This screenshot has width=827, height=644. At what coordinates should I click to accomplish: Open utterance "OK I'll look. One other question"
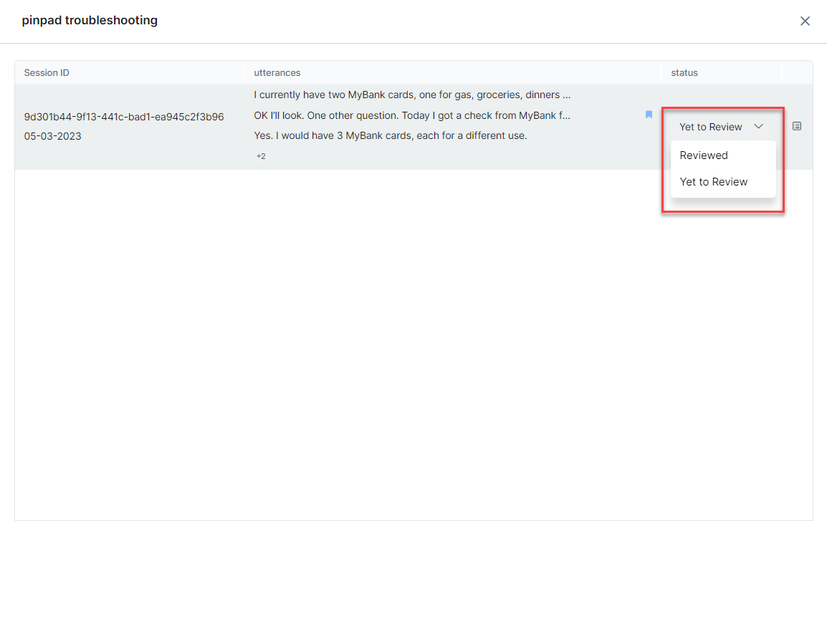pos(412,115)
